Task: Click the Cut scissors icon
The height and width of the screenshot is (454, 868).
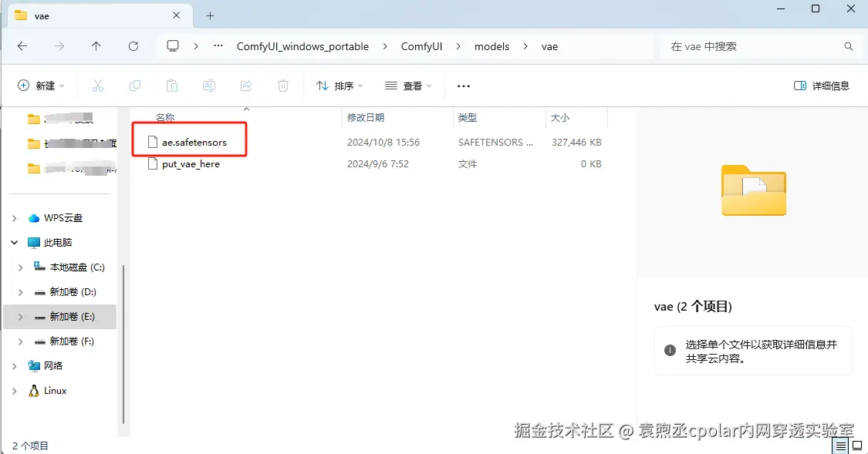Action: pyautogui.click(x=98, y=86)
